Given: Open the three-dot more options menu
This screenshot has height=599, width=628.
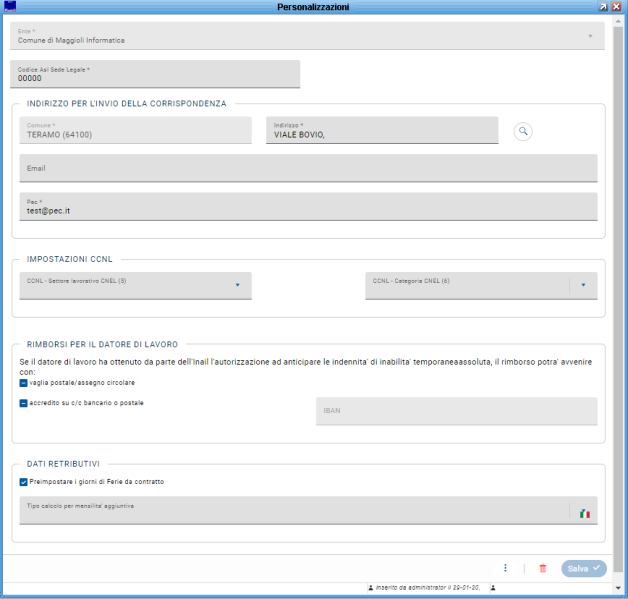Looking at the screenshot, I should coord(505,568).
